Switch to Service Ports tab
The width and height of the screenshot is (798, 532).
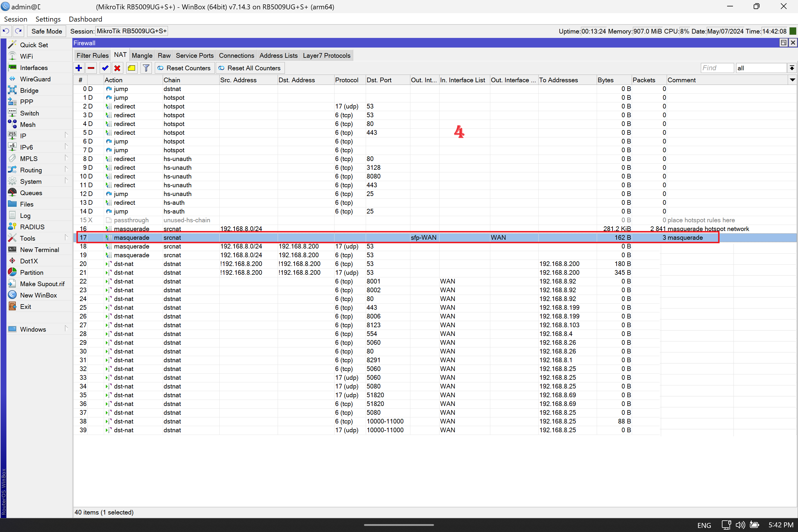coord(195,55)
